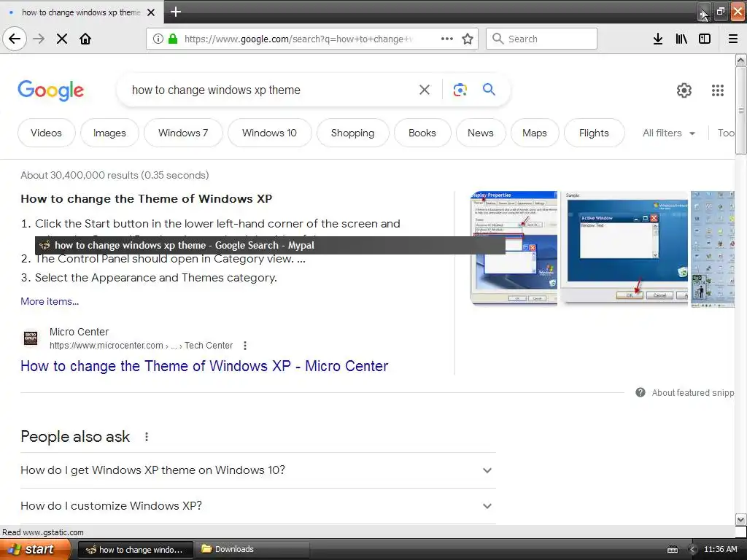Show site information icon in address bar

(x=158, y=39)
